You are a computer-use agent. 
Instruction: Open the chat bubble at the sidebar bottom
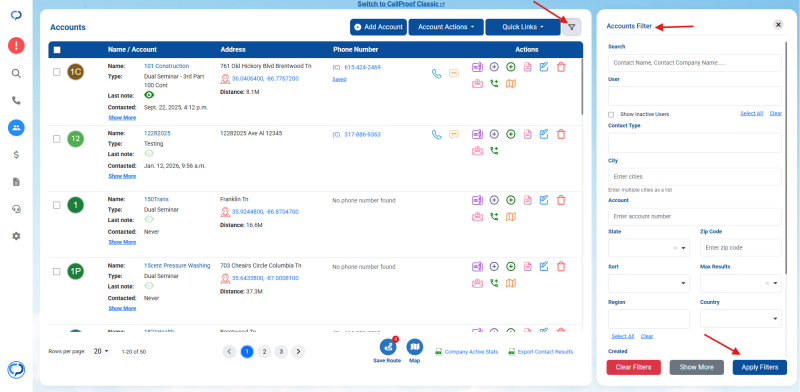pos(16,370)
